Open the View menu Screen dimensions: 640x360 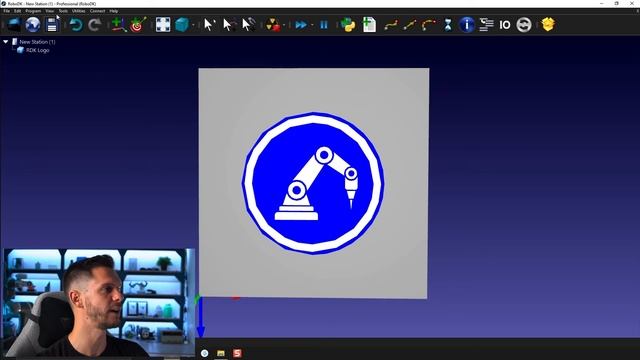coord(49,11)
